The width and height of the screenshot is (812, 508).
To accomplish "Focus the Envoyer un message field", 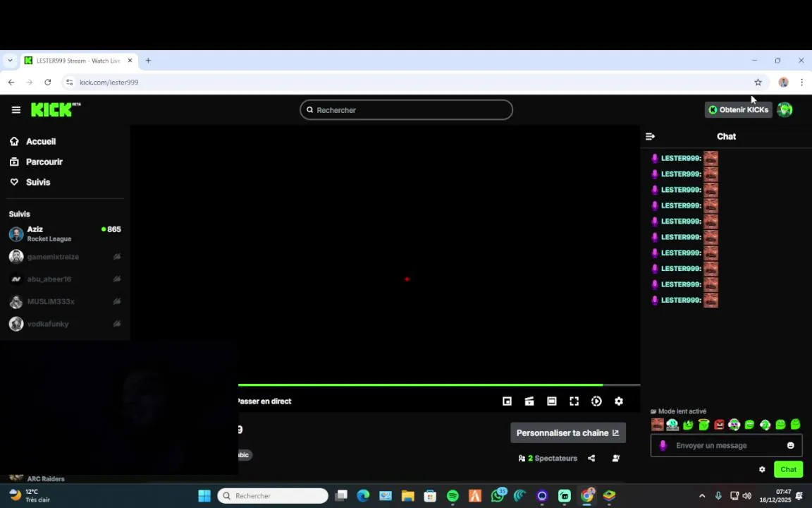I will (727, 445).
